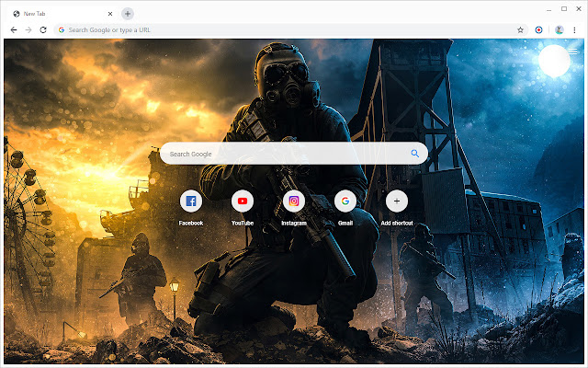Maximize the browser window

[564, 8]
